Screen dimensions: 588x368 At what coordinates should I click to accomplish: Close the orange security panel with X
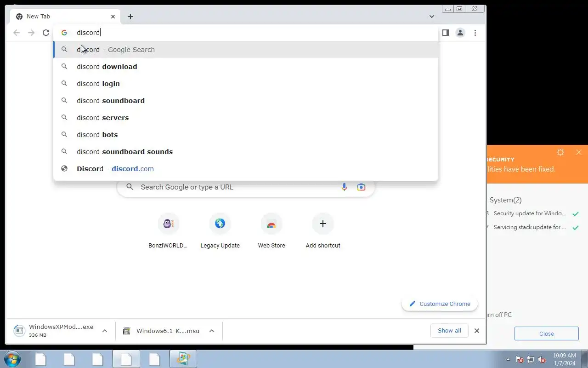pyautogui.click(x=579, y=152)
